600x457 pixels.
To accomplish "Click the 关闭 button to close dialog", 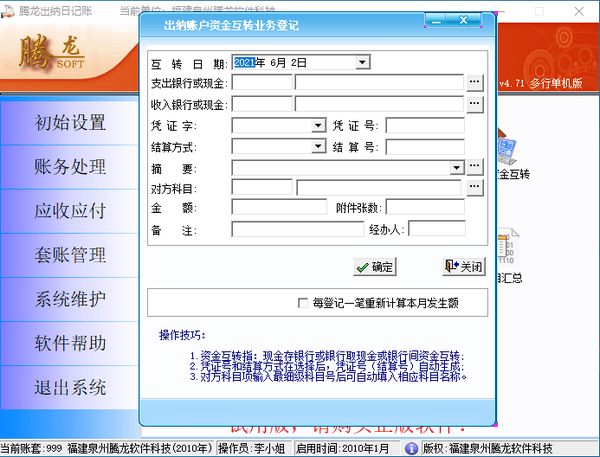I will coord(464,267).
